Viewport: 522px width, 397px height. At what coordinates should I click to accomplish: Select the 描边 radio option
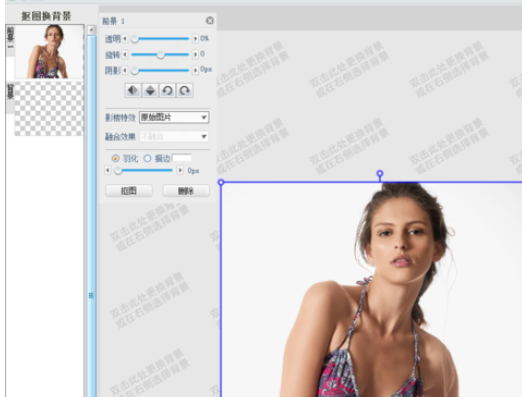147,158
